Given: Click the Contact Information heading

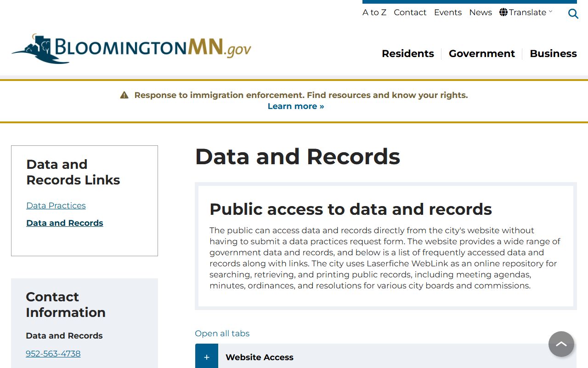Looking at the screenshot, I should (66, 305).
